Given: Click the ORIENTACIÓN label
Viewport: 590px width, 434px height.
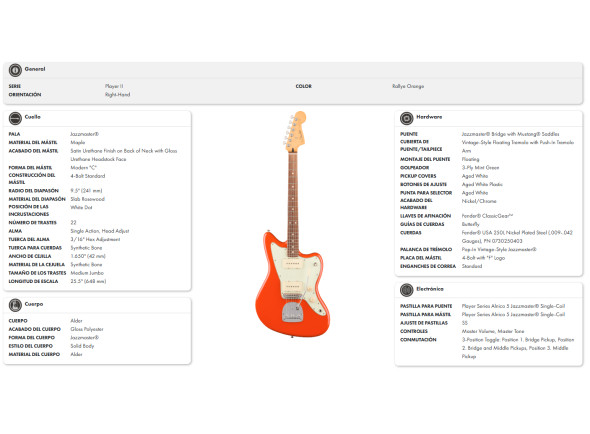Looking at the screenshot, I should tap(25, 94).
